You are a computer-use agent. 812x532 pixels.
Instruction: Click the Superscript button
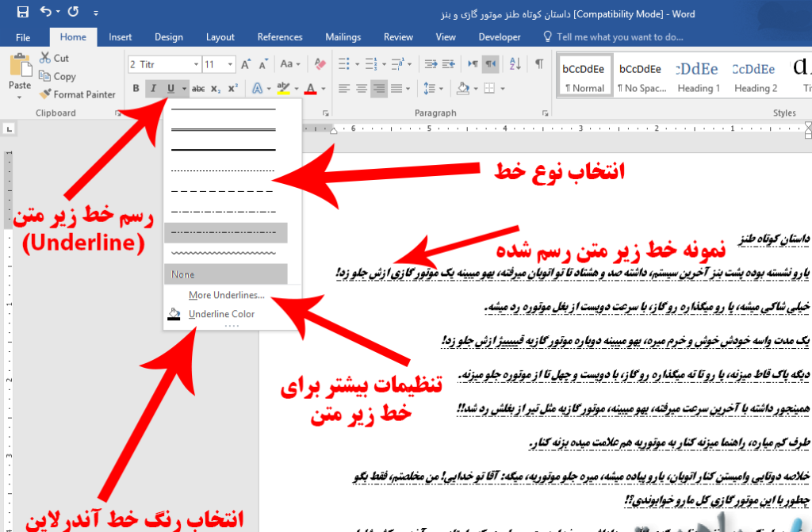tap(232, 88)
